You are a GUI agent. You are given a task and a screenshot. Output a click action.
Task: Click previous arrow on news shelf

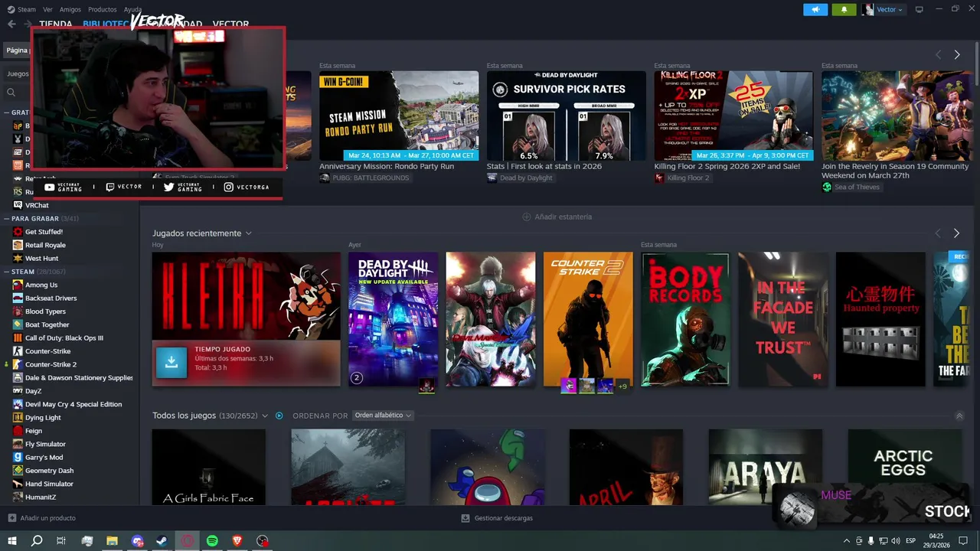(938, 55)
